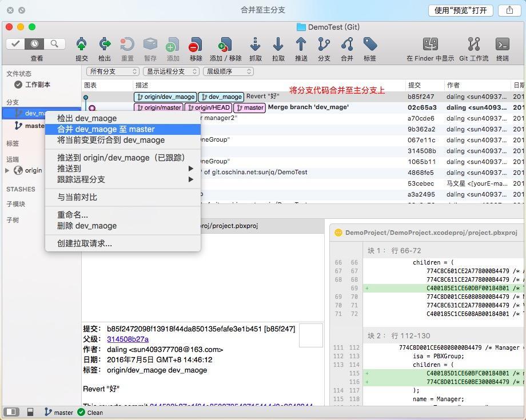Screen dimensions: 526x420
Task: Open the 终端 (Terminal) icon
Action: tap(502, 45)
